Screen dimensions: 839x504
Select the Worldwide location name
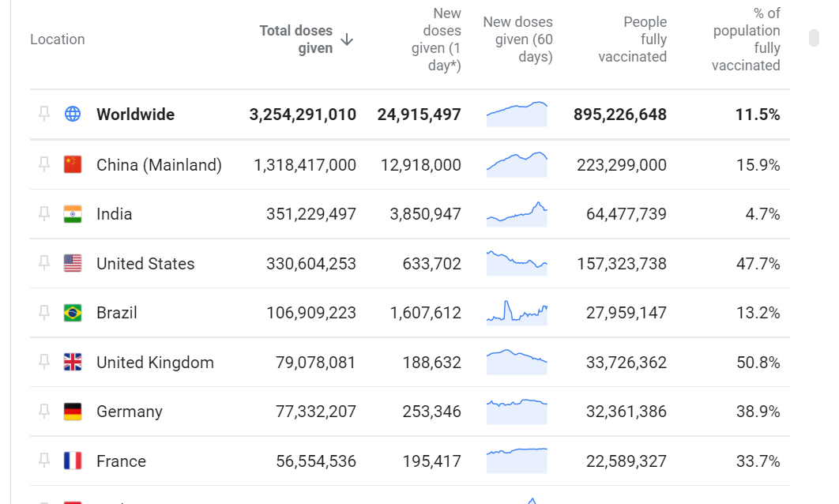(135, 114)
